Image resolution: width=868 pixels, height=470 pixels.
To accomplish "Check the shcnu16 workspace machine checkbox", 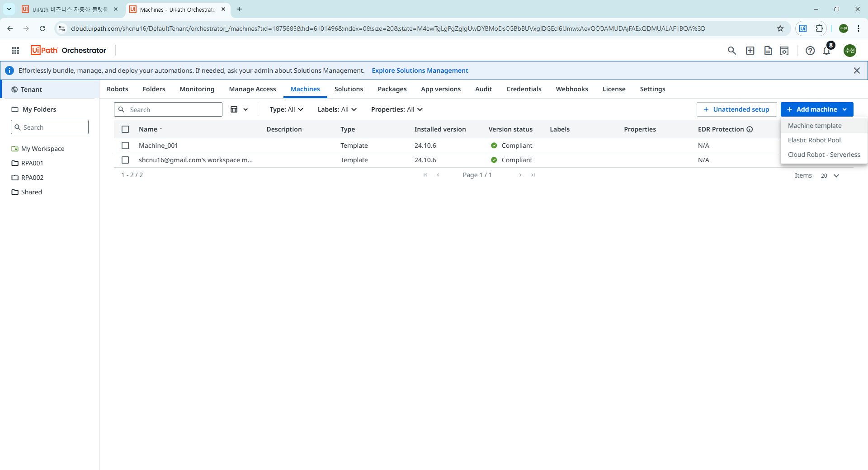I will click(125, 160).
